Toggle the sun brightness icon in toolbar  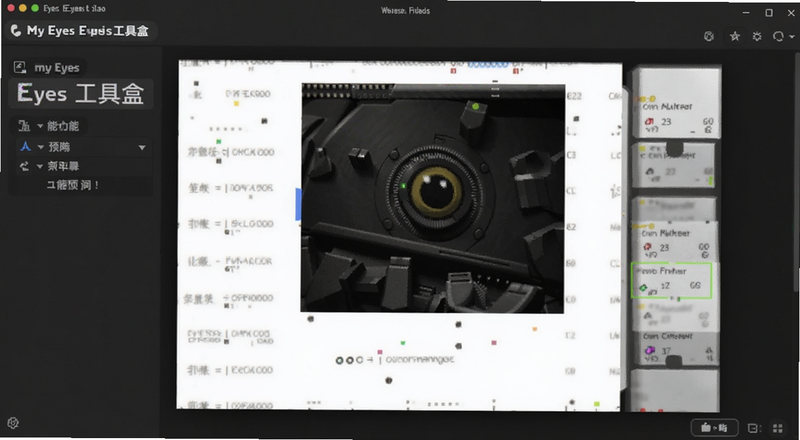pyautogui.click(x=757, y=36)
